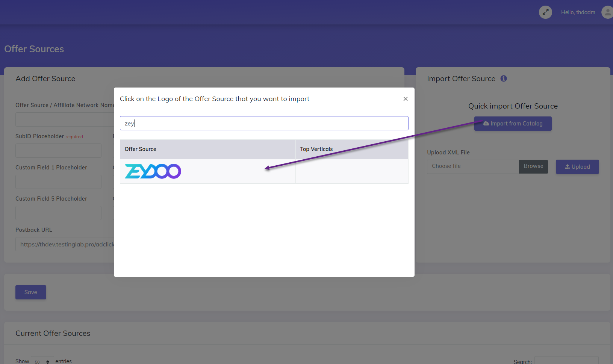The width and height of the screenshot is (613, 364).
Task: Click the info icon beside Import Offer Source
Action: 504,79
